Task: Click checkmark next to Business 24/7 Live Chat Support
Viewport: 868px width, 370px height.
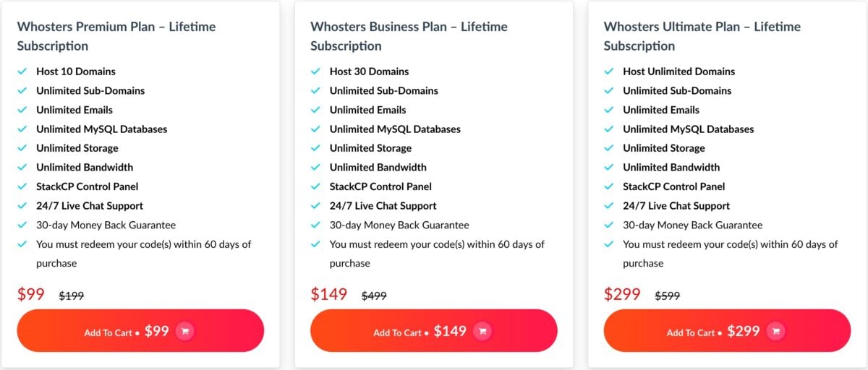Action: click(315, 206)
